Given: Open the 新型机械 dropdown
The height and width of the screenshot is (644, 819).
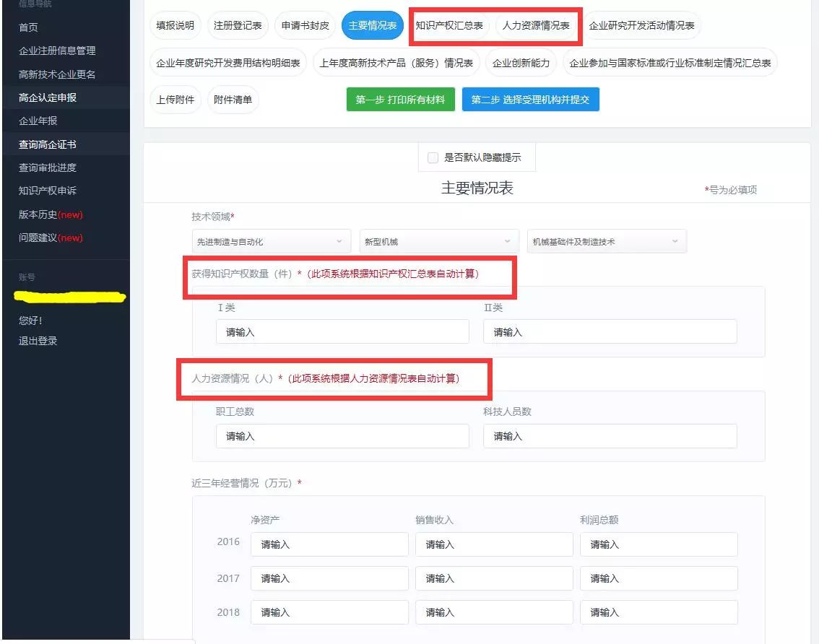Looking at the screenshot, I should click(438, 240).
